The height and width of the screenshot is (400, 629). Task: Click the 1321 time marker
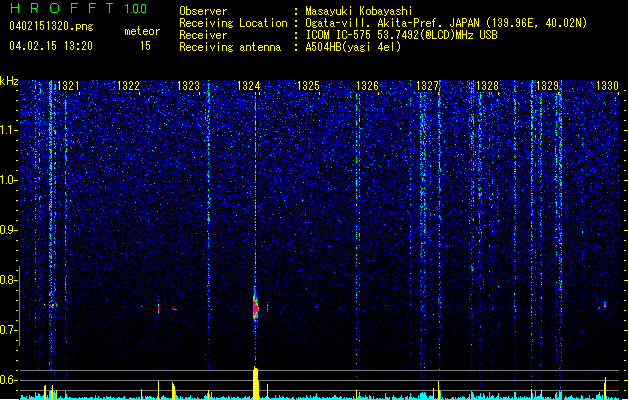68,86
